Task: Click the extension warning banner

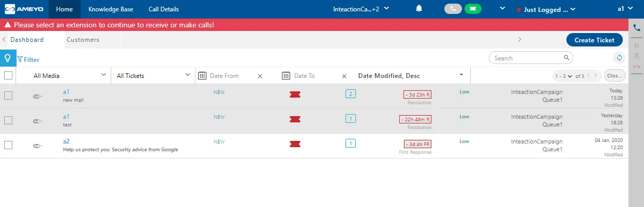Action: coord(314,25)
